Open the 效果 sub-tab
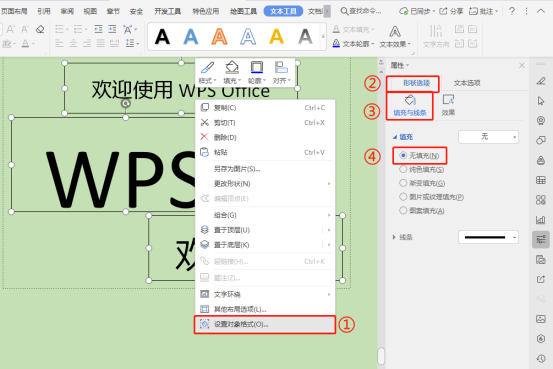The height and width of the screenshot is (369, 553). coord(448,105)
